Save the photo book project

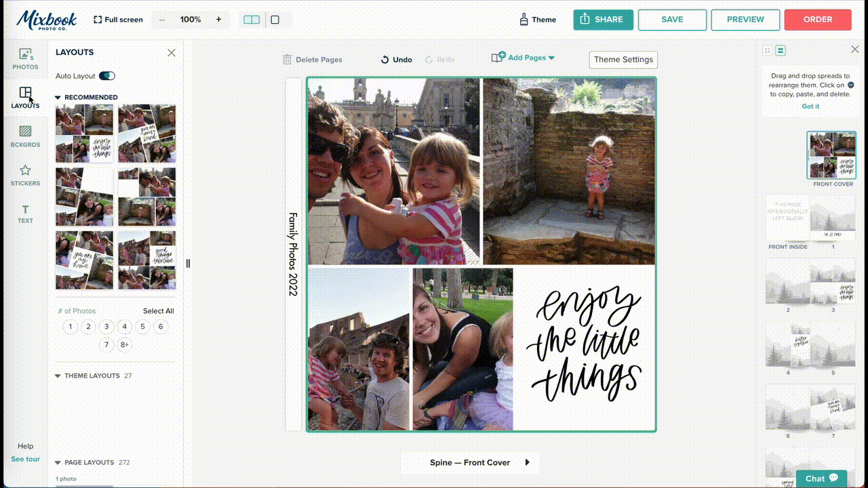point(672,20)
